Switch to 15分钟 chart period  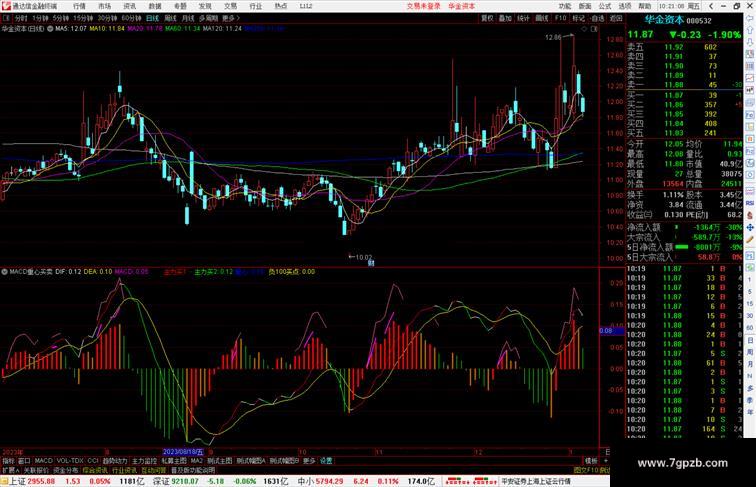[83, 18]
